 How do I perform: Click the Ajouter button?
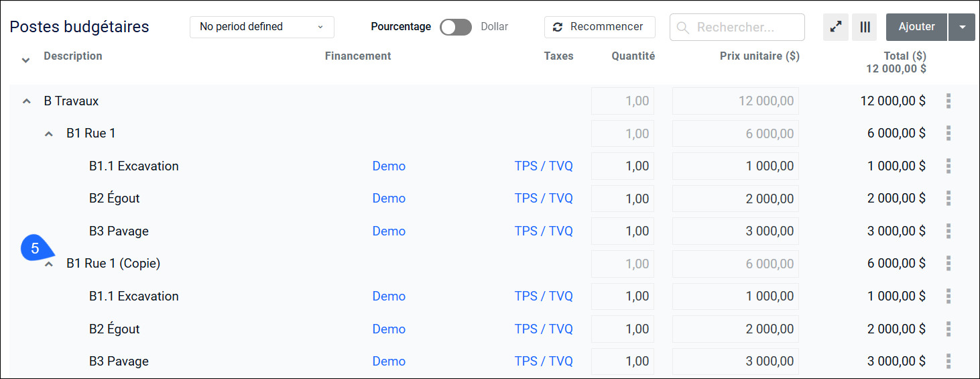coord(916,28)
